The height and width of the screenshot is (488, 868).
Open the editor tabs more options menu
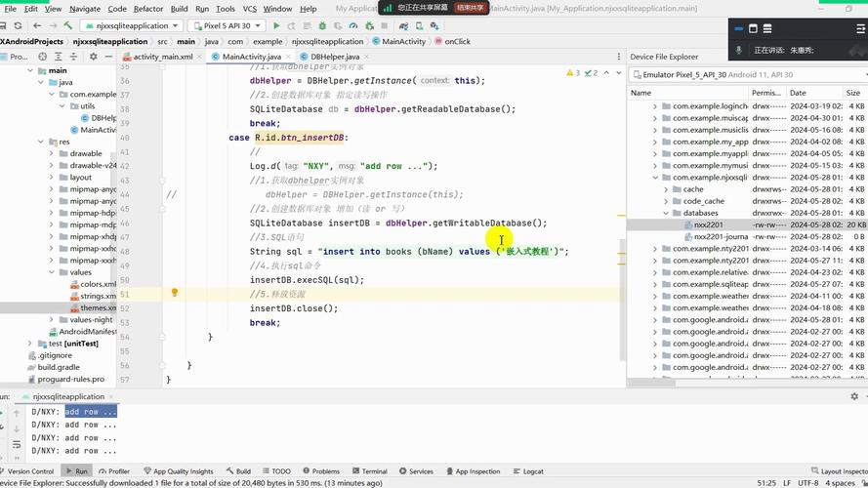point(618,57)
